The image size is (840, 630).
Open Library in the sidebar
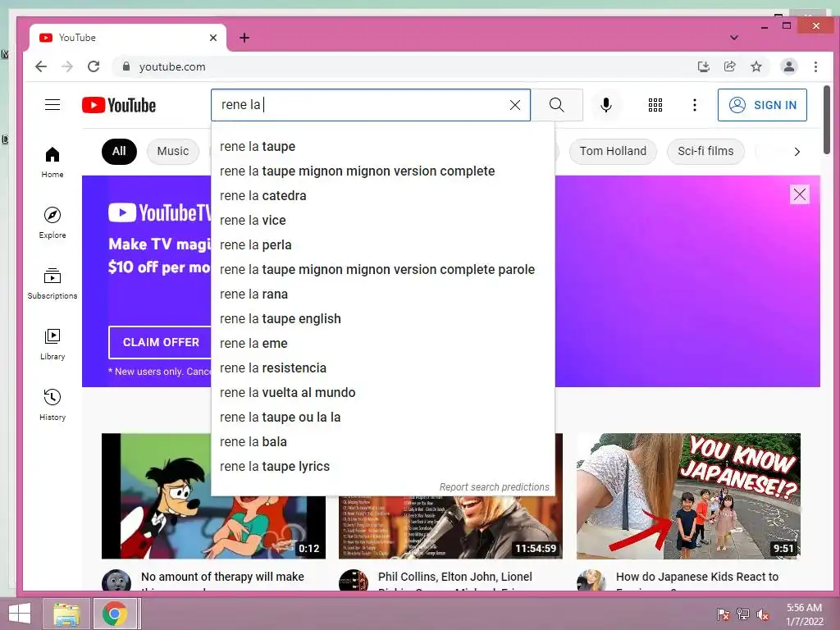52,345
